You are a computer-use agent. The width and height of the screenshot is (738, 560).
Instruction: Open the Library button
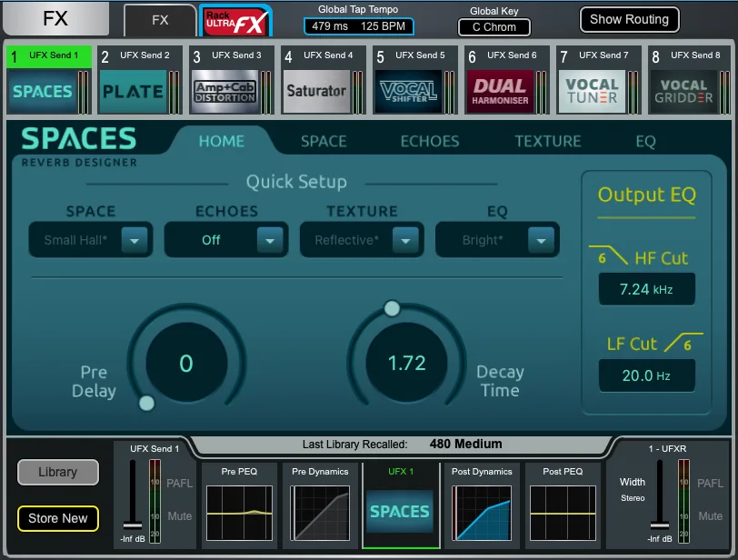[x=58, y=472]
